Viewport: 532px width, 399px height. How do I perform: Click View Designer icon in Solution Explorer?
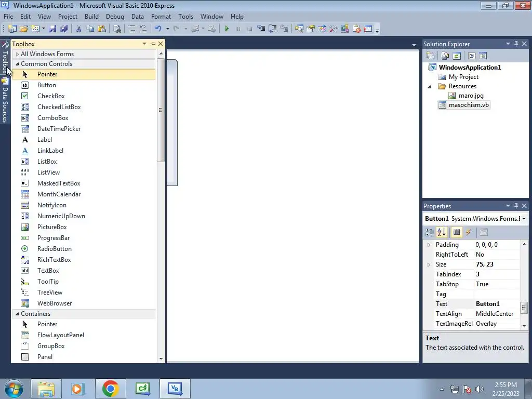click(x=483, y=56)
